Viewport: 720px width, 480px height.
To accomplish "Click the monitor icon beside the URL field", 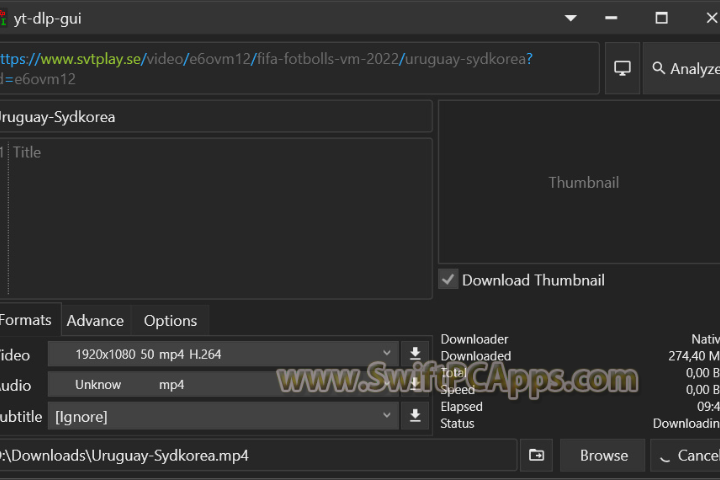I will point(622,68).
